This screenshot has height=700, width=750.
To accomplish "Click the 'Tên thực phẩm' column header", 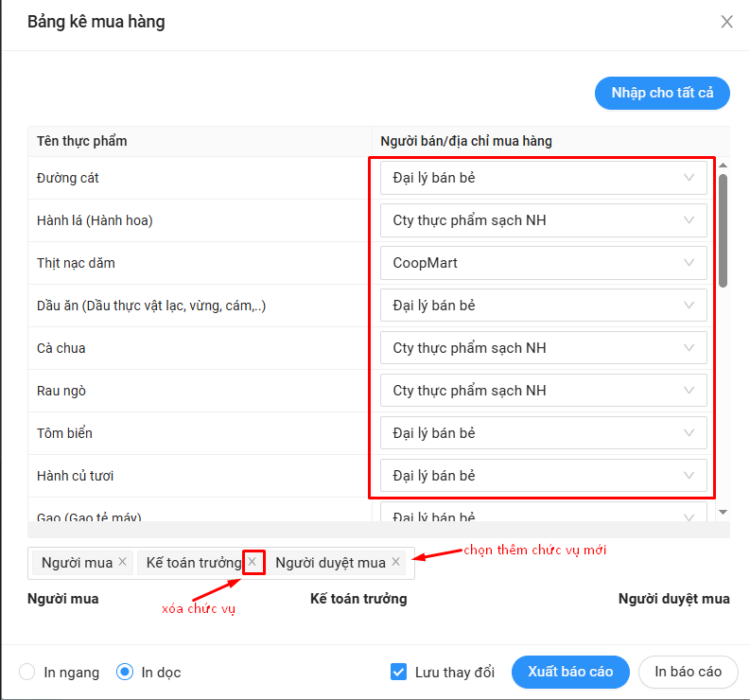I will [82, 141].
